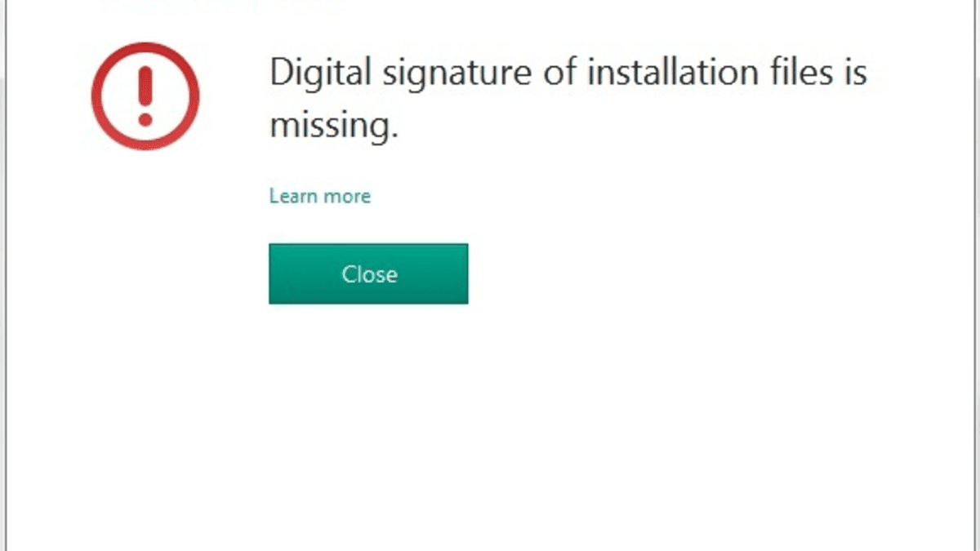Click the digital signature missing error message
980x551 pixels.
[567, 98]
